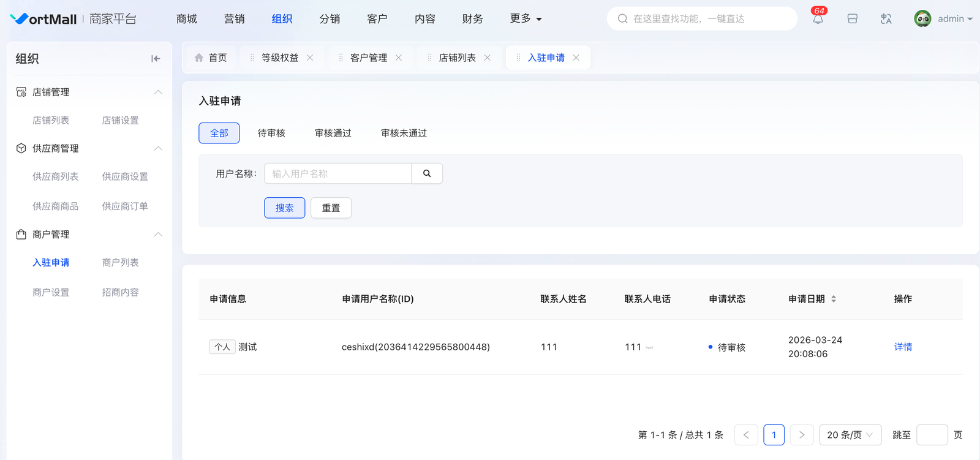Select the 审核未通过 filter
The height and width of the screenshot is (460, 980).
pos(404,133)
